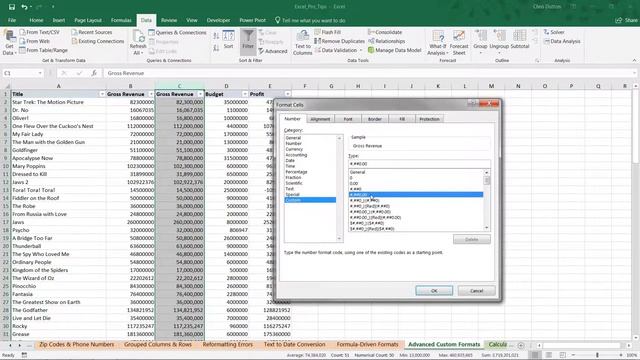Import data From Web
Image resolution: width=640 pixels, height=360 pixels.
34,41
